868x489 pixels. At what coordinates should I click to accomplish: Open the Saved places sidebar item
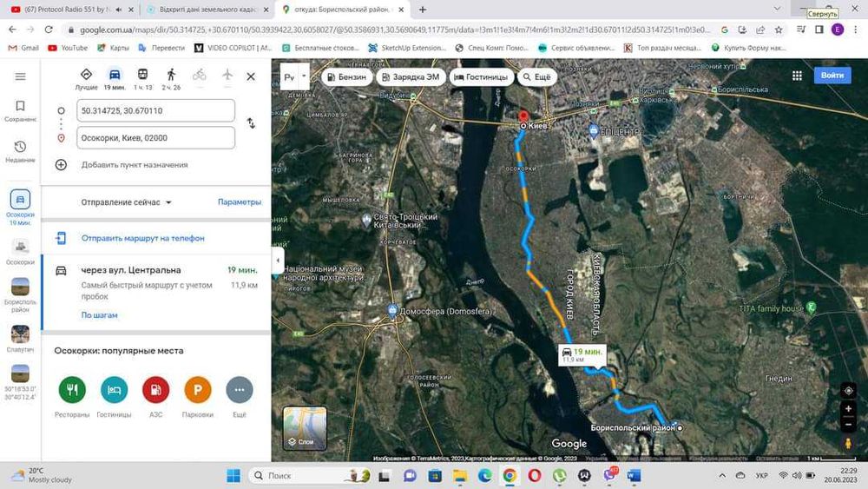(x=21, y=111)
